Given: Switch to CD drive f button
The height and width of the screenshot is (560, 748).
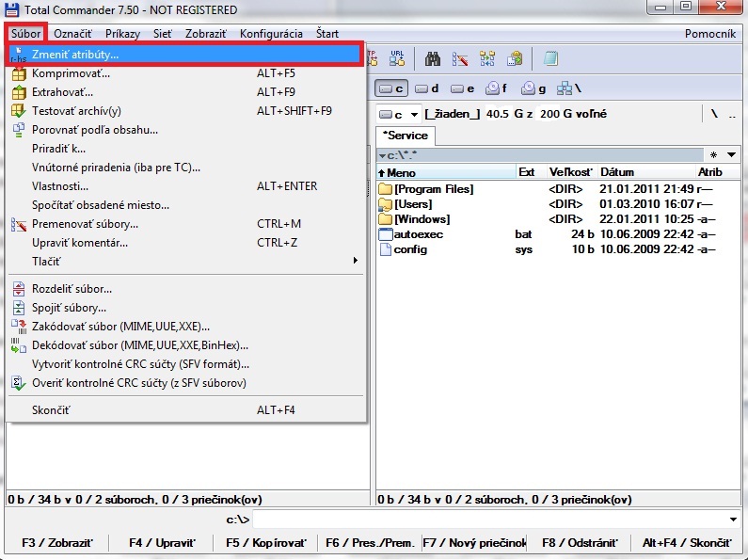Looking at the screenshot, I should pos(496,88).
